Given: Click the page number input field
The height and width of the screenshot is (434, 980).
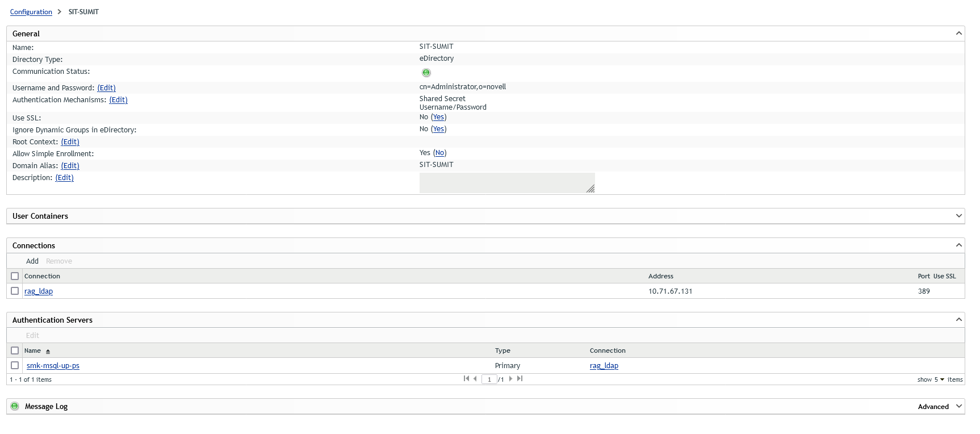Looking at the screenshot, I should click(x=489, y=379).
